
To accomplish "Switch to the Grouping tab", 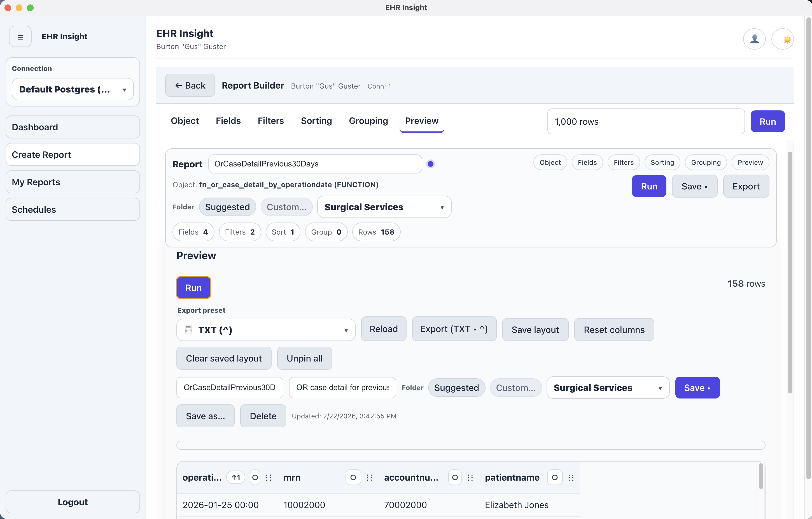I will (x=368, y=121).
